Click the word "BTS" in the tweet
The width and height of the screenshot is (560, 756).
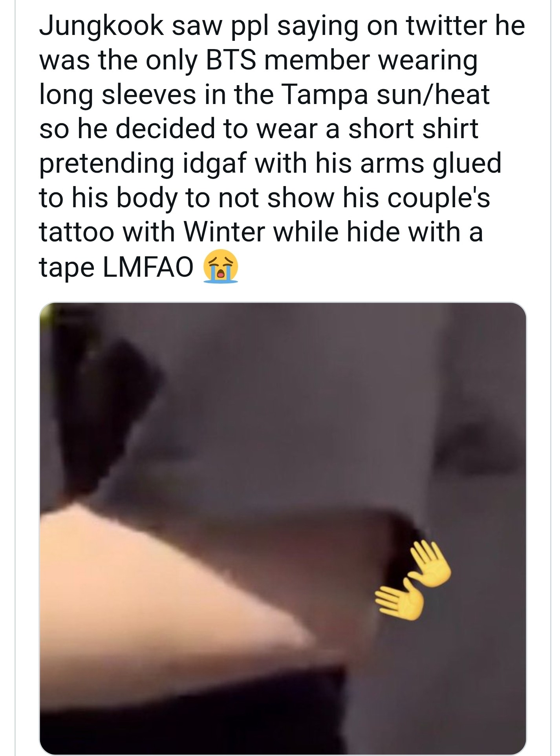click(x=231, y=60)
